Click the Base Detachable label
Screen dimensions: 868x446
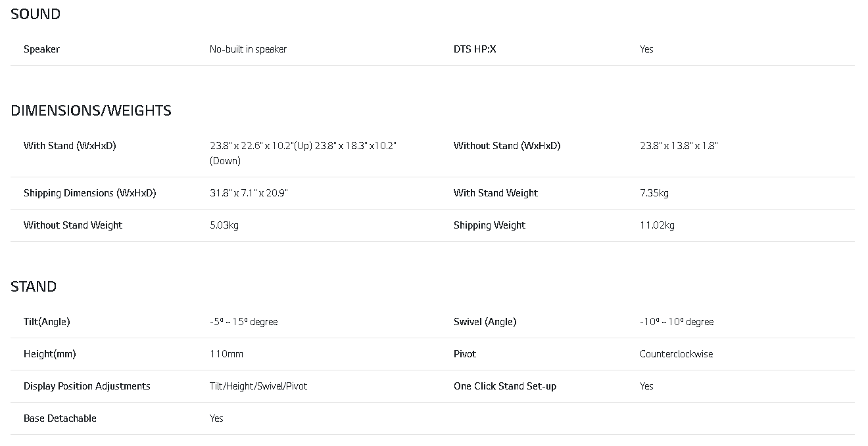(x=60, y=418)
